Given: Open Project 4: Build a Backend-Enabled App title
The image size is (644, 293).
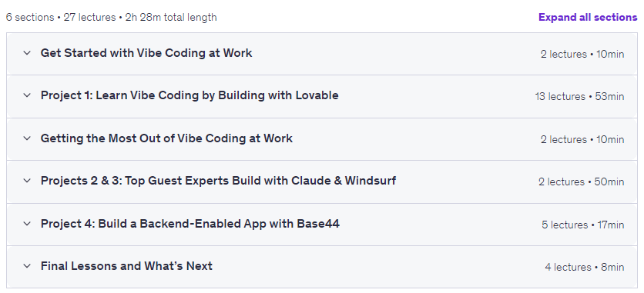Looking at the screenshot, I should 190,224.
